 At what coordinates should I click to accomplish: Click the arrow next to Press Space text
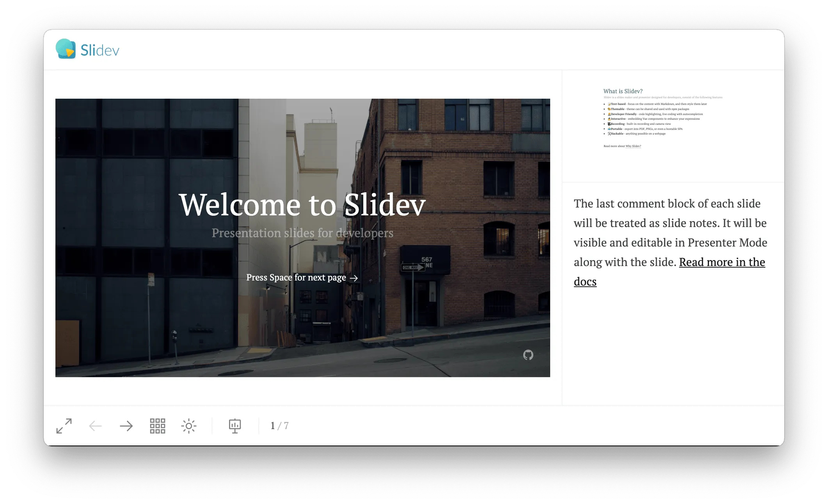pos(354,278)
